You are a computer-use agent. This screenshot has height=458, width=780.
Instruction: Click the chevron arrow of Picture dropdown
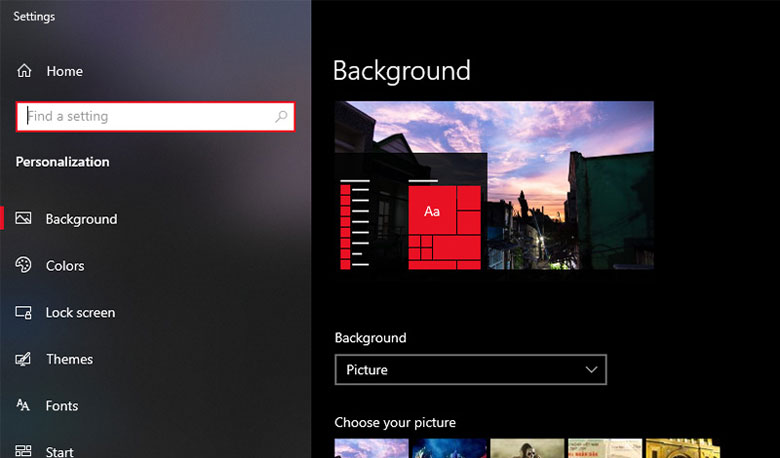[x=591, y=370]
